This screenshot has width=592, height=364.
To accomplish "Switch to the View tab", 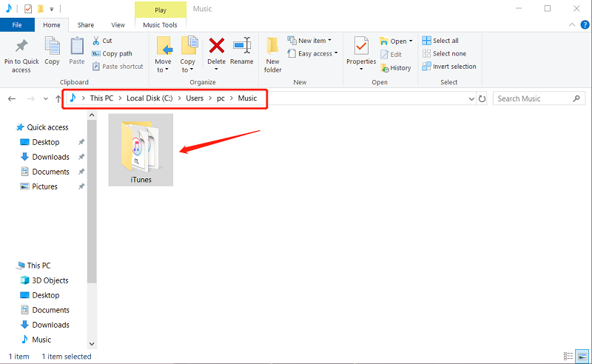I will click(x=118, y=25).
